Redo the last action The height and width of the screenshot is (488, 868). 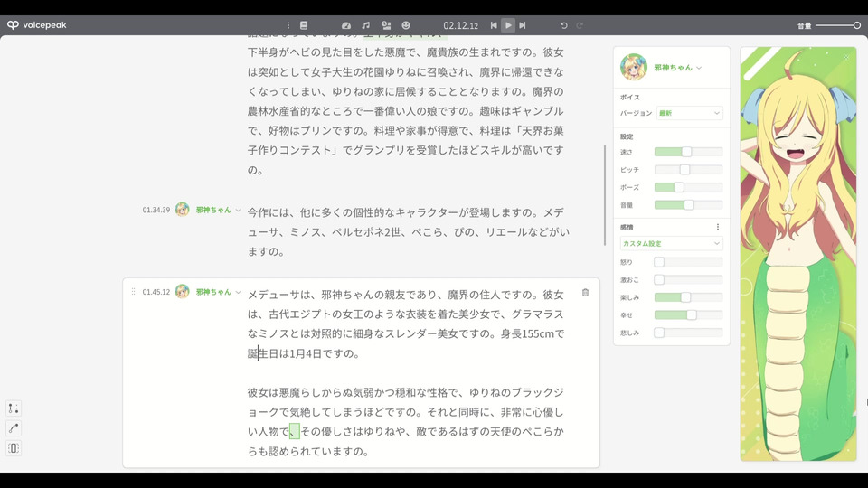tap(580, 25)
